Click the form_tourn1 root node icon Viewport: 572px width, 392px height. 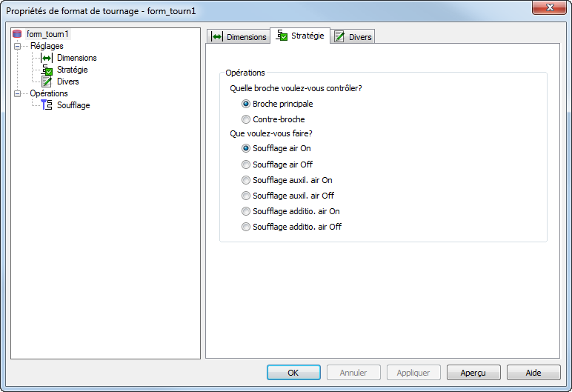coord(18,34)
